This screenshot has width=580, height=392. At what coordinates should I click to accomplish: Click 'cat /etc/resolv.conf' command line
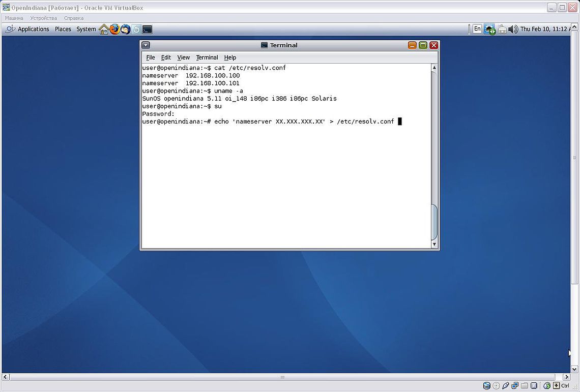coord(214,68)
